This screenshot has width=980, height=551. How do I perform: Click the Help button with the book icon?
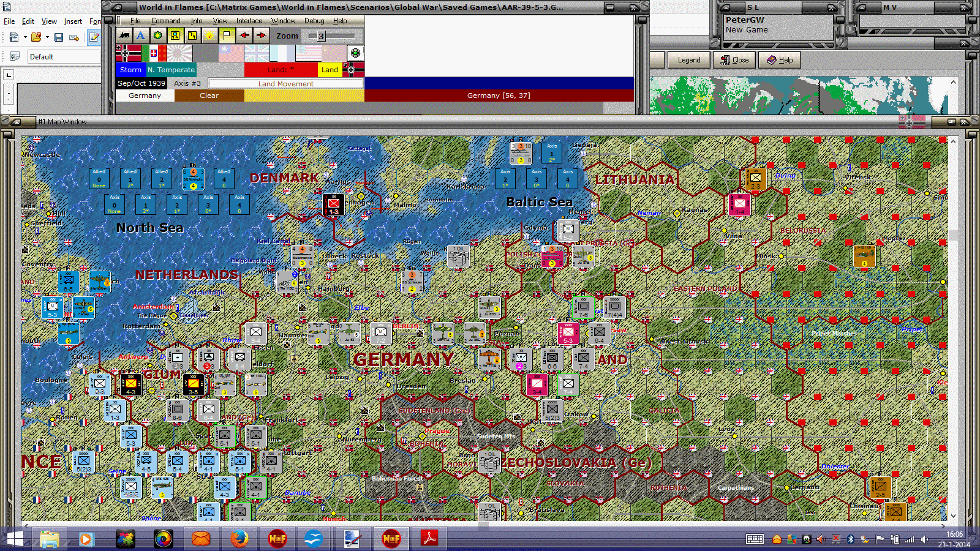(x=780, y=60)
